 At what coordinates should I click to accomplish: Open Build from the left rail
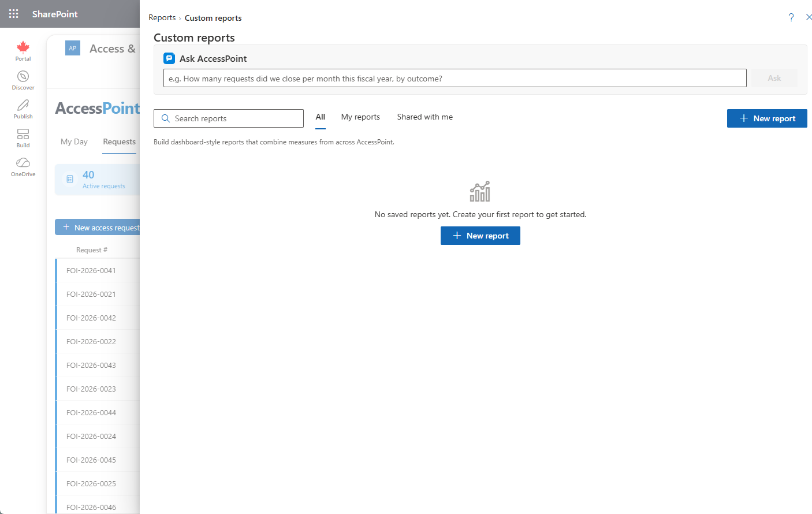(23, 137)
